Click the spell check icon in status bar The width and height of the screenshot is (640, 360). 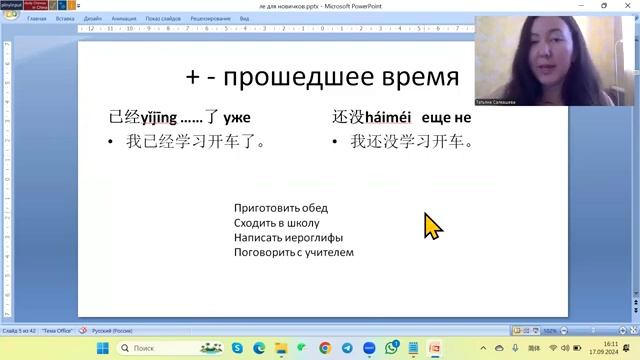tap(83, 331)
